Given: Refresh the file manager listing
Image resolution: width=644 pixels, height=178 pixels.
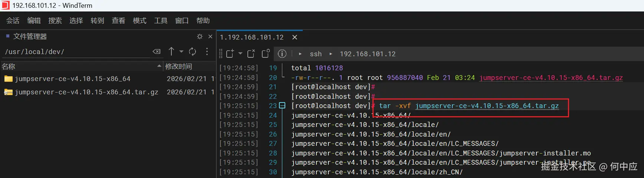Looking at the screenshot, I should click(193, 51).
